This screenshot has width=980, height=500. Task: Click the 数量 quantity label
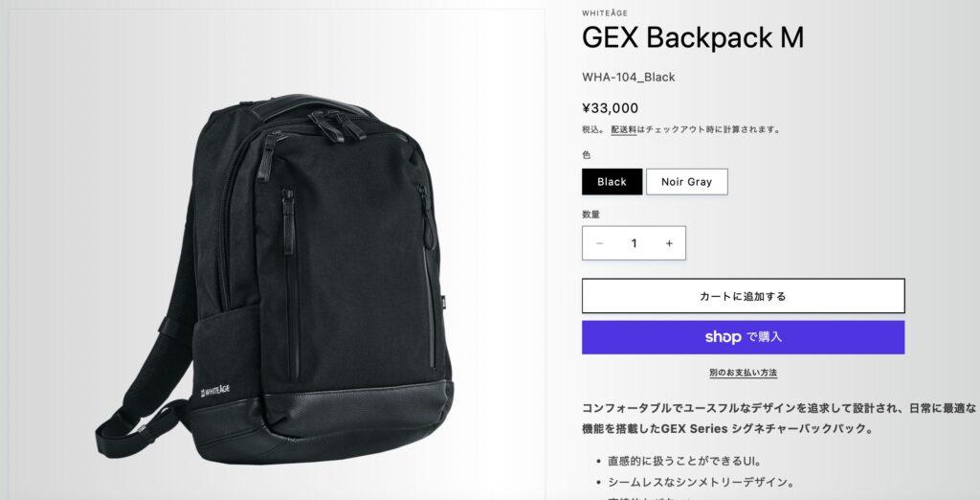coord(590,214)
